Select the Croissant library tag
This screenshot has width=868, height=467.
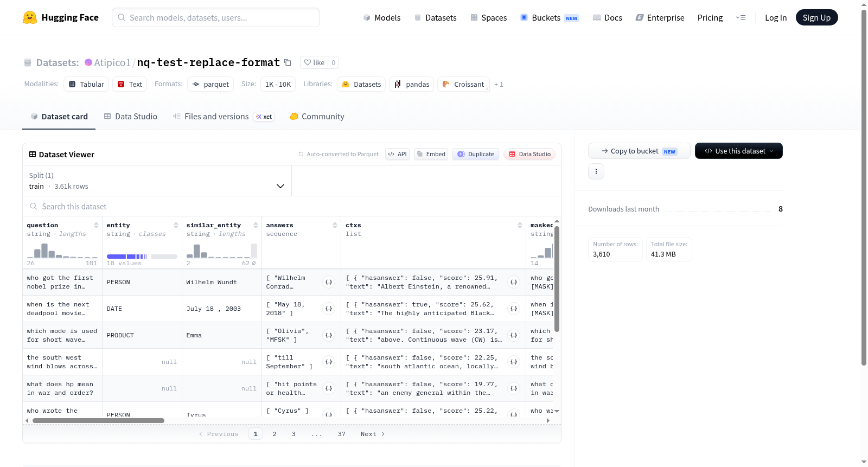[x=463, y=84]
